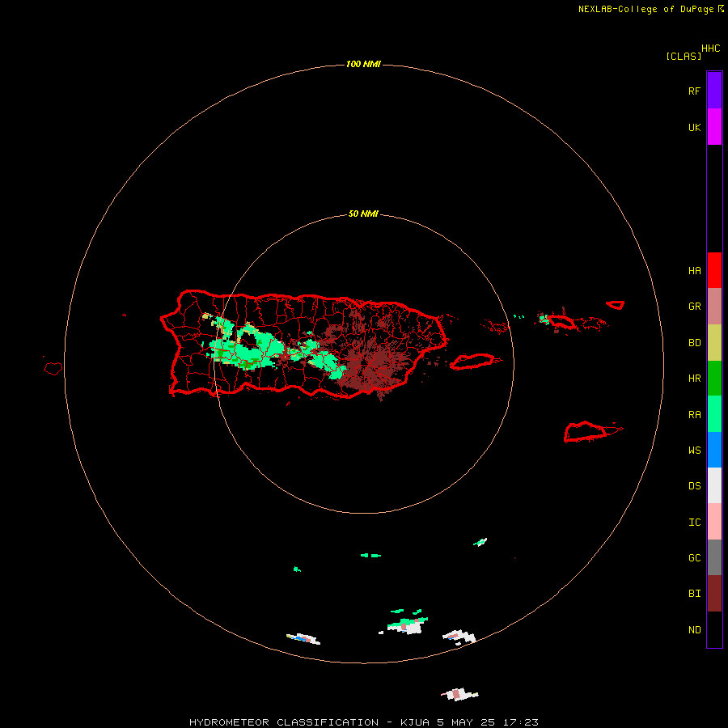Viewport: 728px width, 728px height.
Task: Click the IC legend label
Action: click(x=694, y=523)
